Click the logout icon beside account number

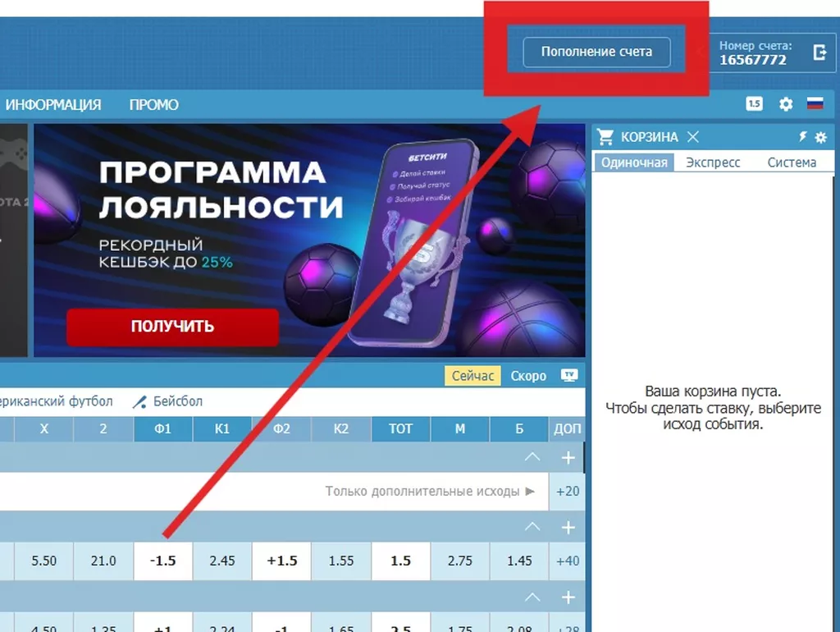[x=819, y=52]
